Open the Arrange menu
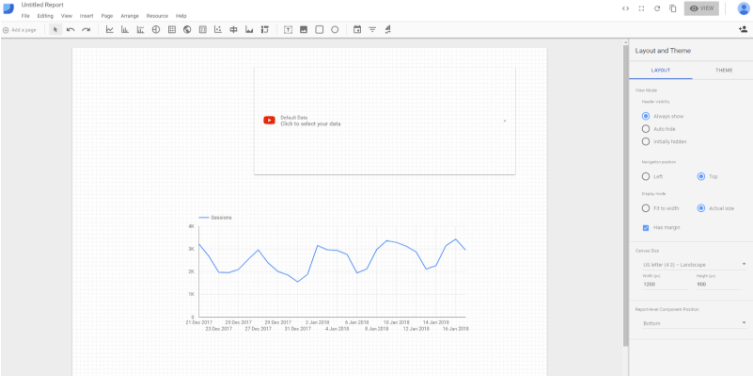 (130, 16)
